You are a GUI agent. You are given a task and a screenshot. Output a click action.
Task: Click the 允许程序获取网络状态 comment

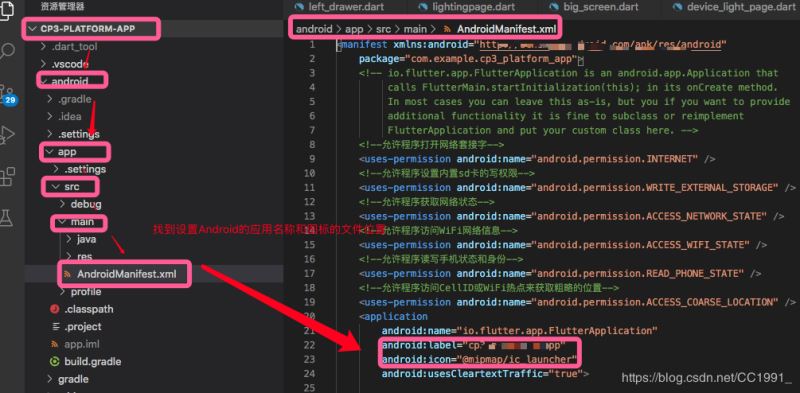click(426, 202)
